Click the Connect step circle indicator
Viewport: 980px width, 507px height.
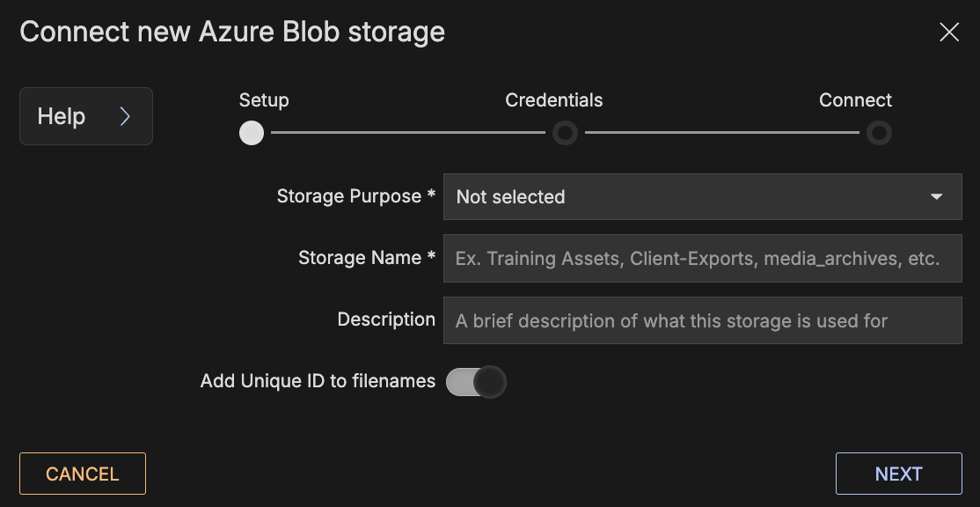click(879, 133)
